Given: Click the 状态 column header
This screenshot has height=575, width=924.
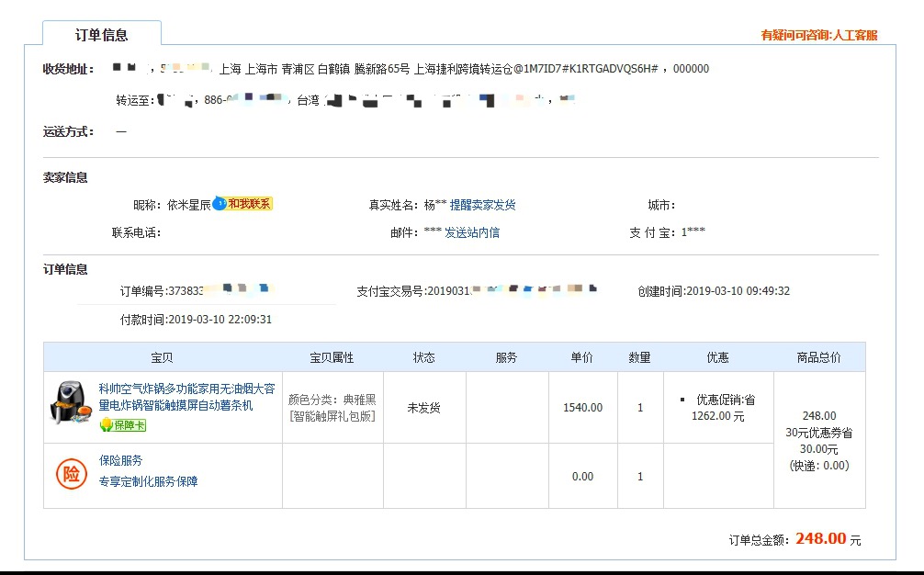Looking at the screenshot, I should pyautogui.click(x=423, y=357).
